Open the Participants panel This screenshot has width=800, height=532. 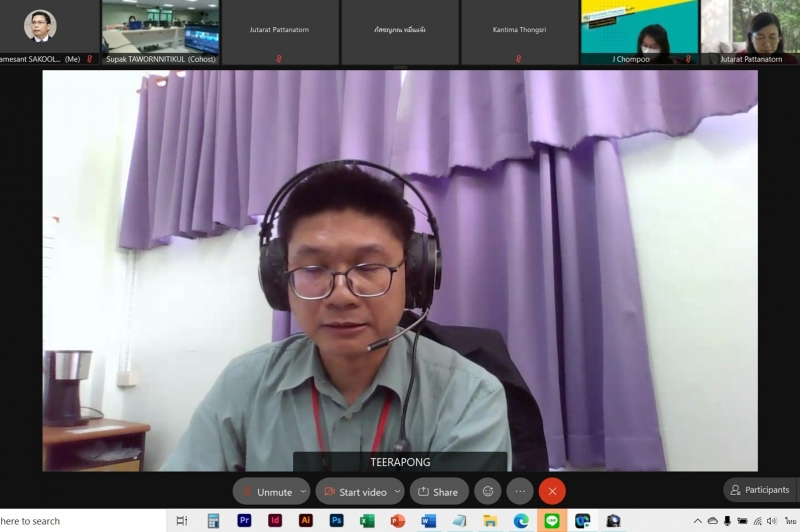click(760, 490)
